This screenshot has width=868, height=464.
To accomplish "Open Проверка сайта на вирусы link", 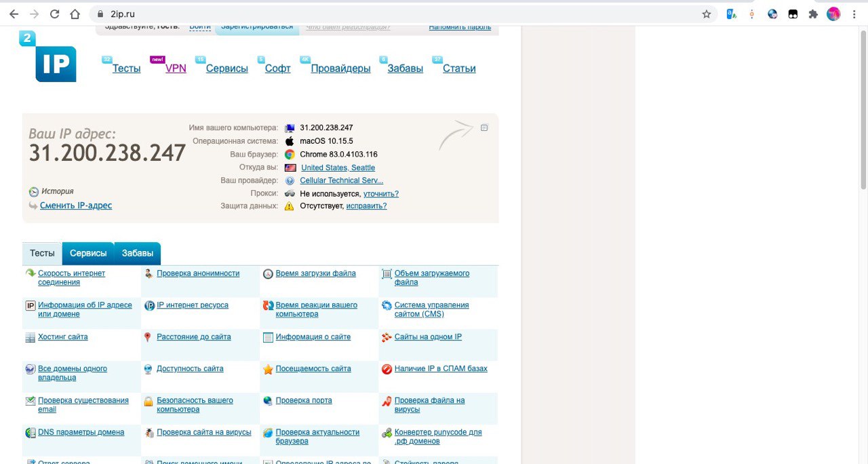I will (x=204, y=432).
